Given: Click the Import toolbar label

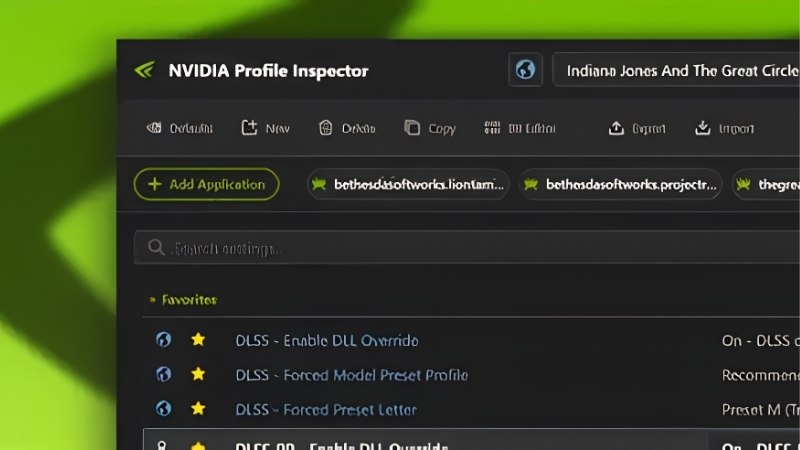Looking at the screenshot, I should [736, 129].
